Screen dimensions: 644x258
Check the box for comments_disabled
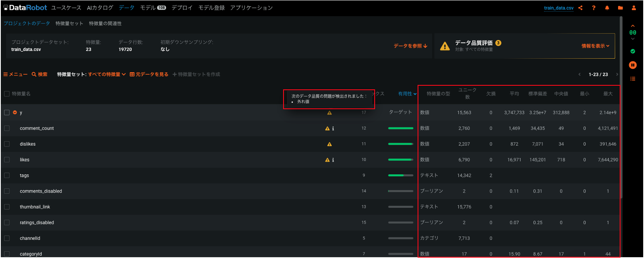7,191
